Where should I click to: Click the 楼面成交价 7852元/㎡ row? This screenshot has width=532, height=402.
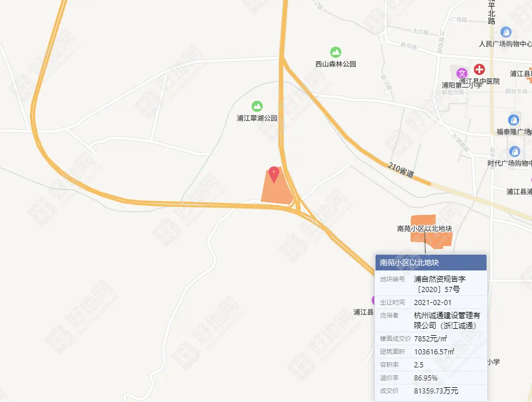(431, 338)
